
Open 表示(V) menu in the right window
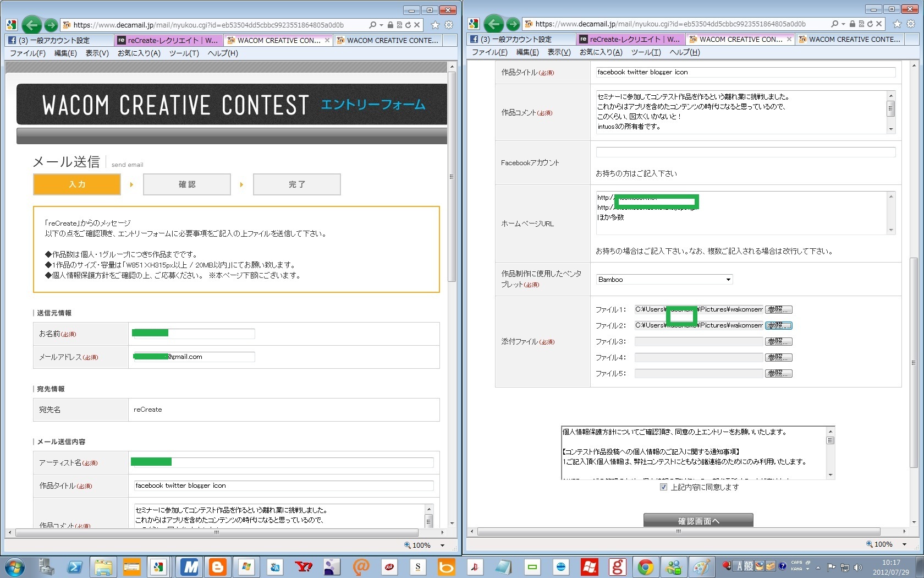pyautogui.click(x=559, y=52)
